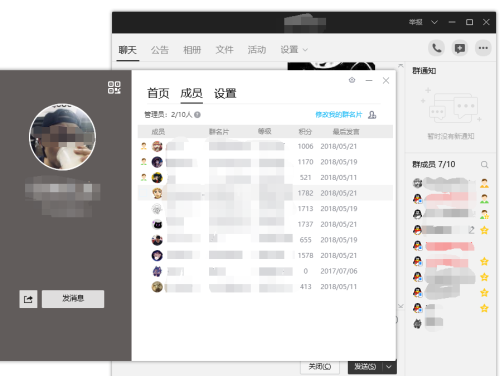Sort members by the 积分 column header
Image resolution: width=500 pixels, height=376 pixels.
(x=305, y=132)
